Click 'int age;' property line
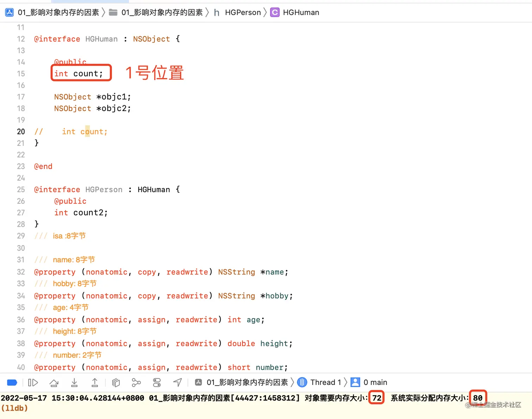532x419 pixels. tap(246, 320)
